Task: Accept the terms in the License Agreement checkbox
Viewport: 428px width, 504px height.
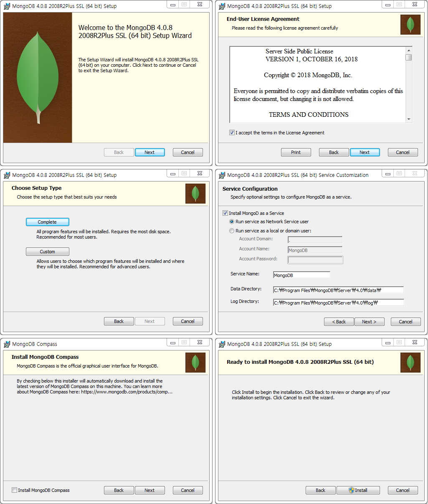Action: click(x=232, y=133)
